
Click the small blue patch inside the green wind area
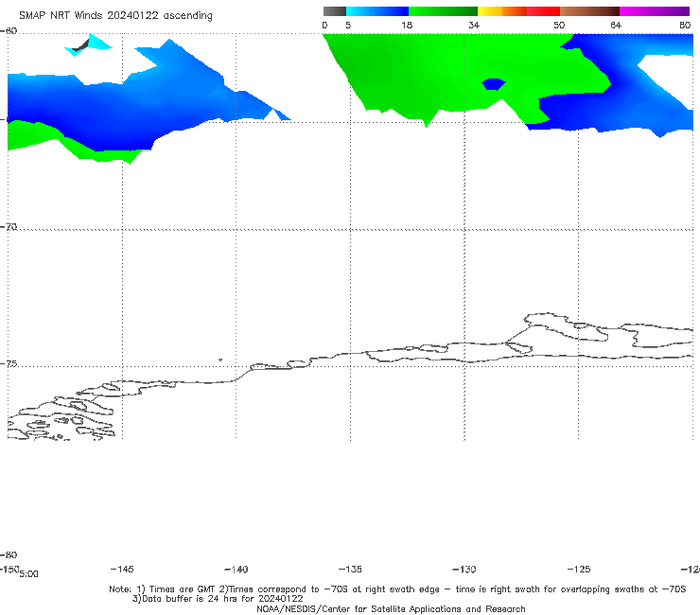point(493,84)
